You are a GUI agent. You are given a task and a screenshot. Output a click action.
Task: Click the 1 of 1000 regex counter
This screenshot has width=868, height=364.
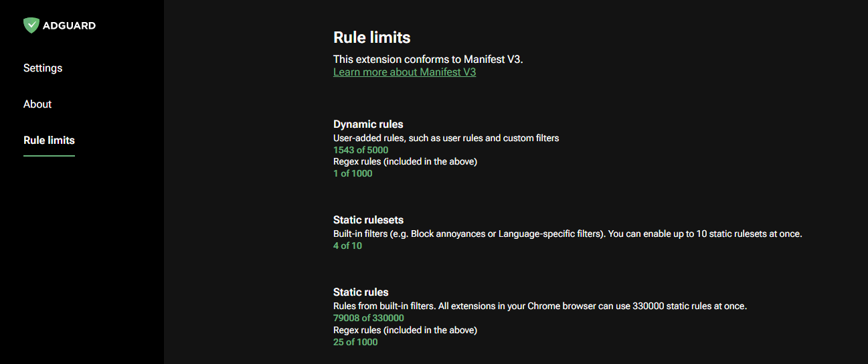352,174
